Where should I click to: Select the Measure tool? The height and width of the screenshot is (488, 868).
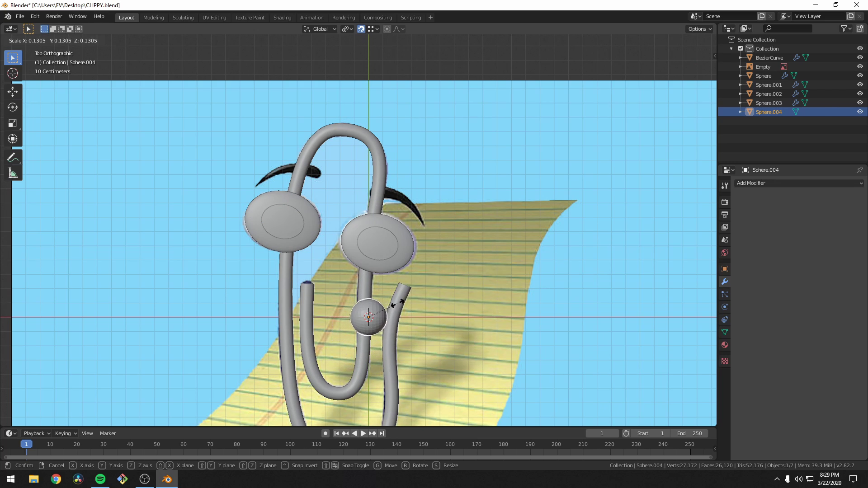pyautogui.click(x=13, y=173)
